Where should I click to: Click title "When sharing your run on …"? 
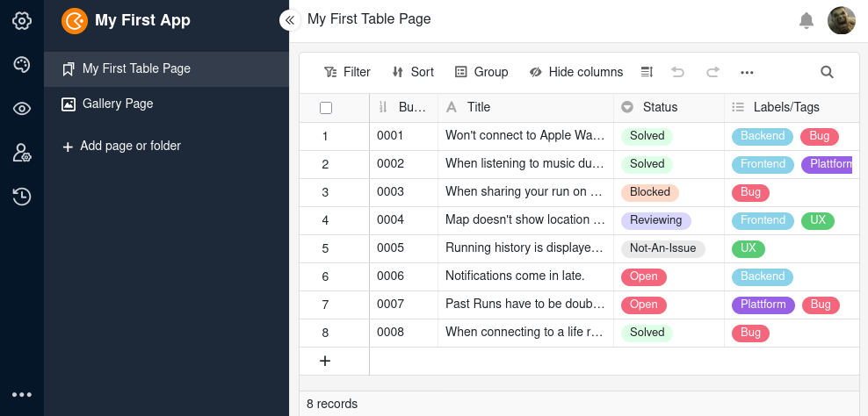(x=524, y=192)
